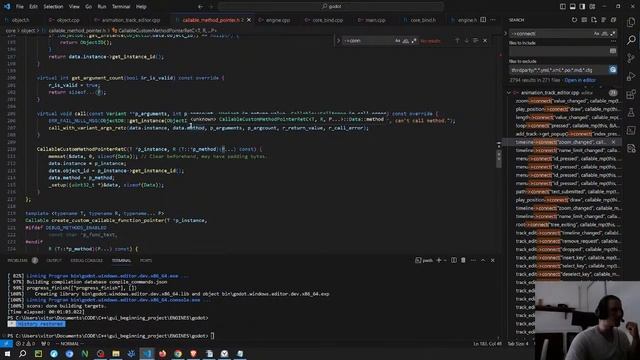Open Windows taskbar search
640x360 pixels.
click(22, 353)
